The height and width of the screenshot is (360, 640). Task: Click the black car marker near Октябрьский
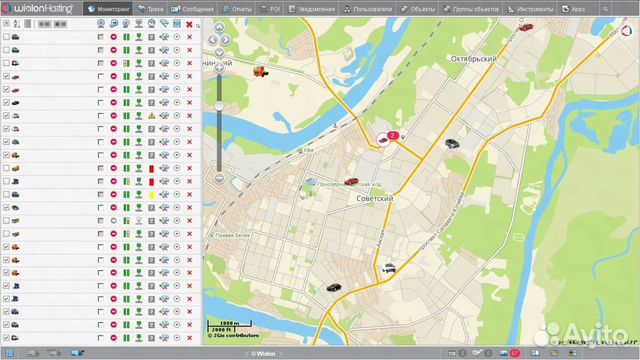coord(452,144)
